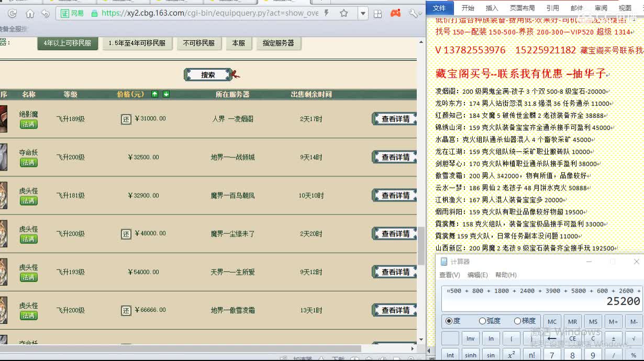
Task: Focus the browser URL address field
Action: click(209, 13)
